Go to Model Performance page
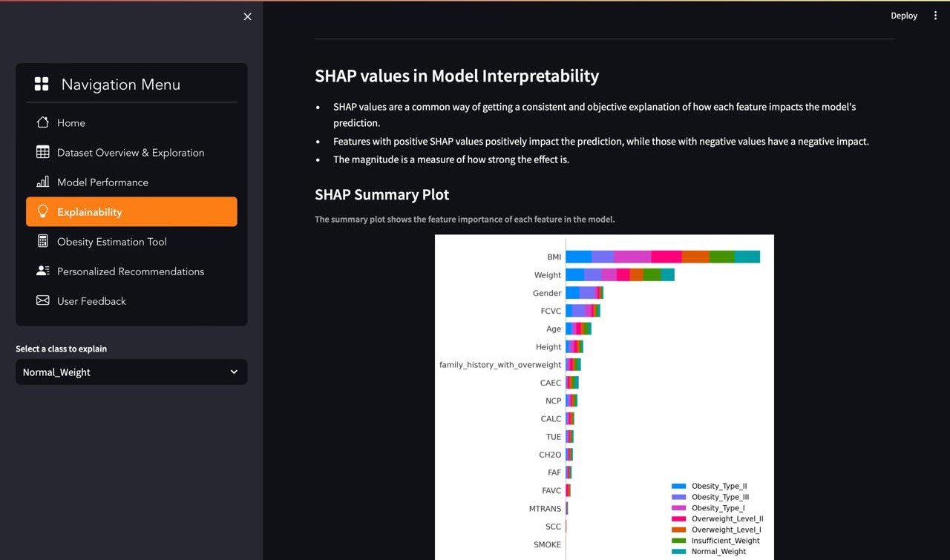 (x=102, y=182)
